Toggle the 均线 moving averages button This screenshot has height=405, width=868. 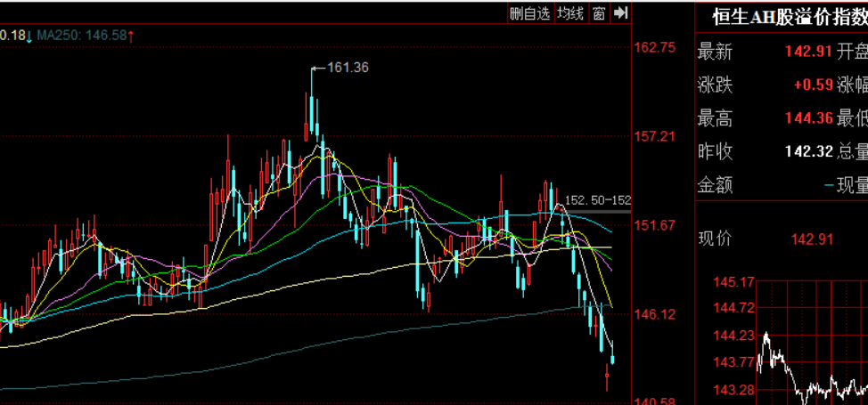pyautogui.click(x=570, y=13)
